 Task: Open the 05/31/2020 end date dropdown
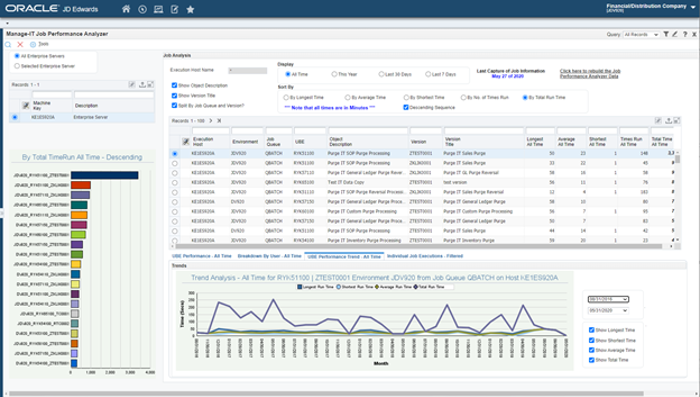[x=608, y=310]
